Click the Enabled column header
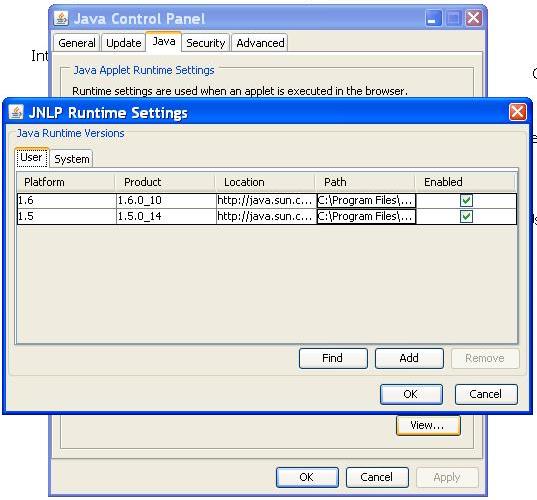537x500 pixels. (x=465, y=182)
